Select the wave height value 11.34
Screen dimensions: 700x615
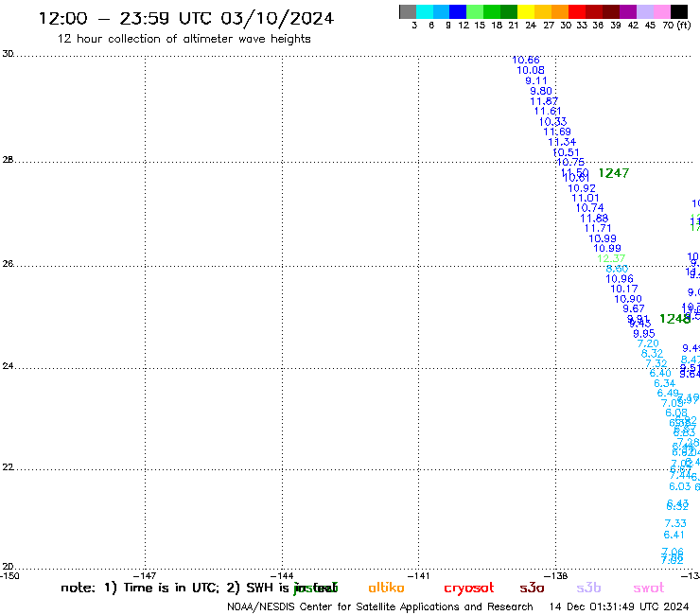pyautogui.click(x=562, y=142)
